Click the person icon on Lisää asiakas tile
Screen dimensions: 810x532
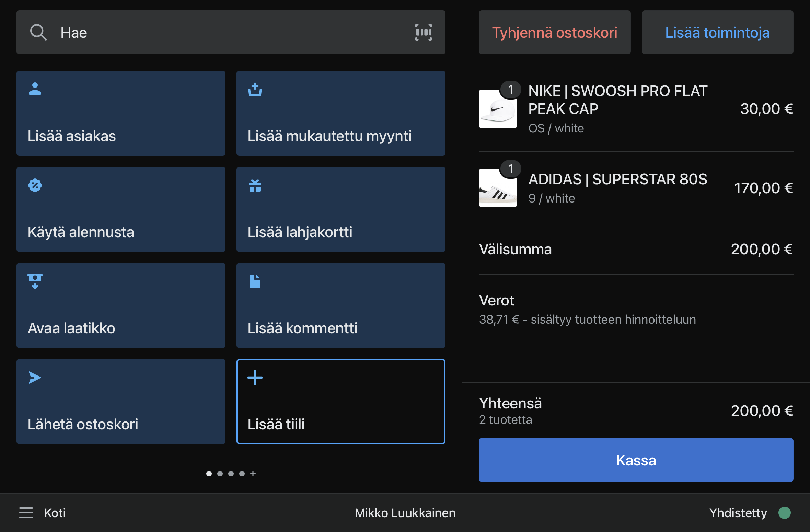click(x=35, y=89)
